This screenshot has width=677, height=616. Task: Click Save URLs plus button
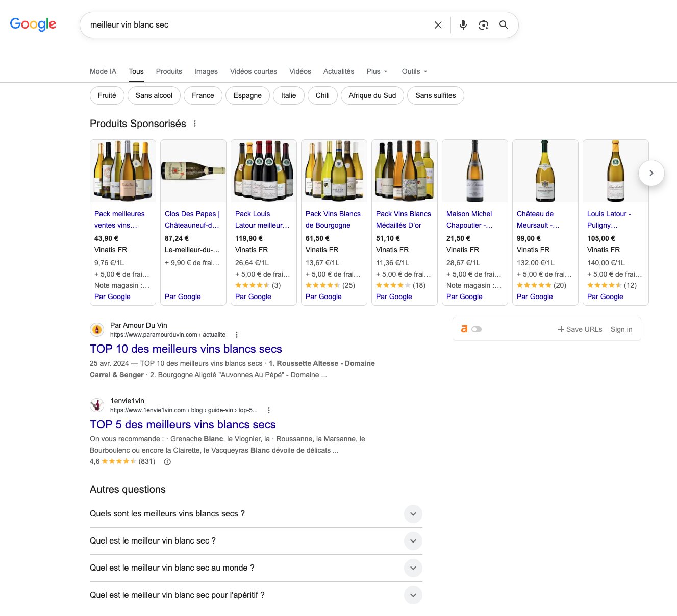click(x=580, y=329)
